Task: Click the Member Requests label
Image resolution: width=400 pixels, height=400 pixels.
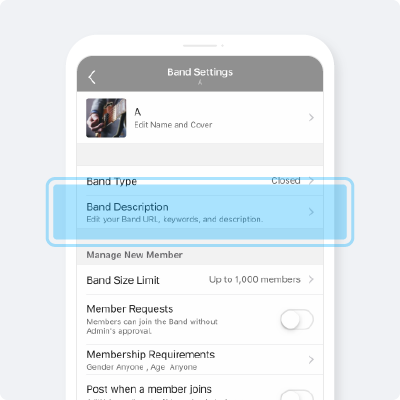Action: coord(130,309)
